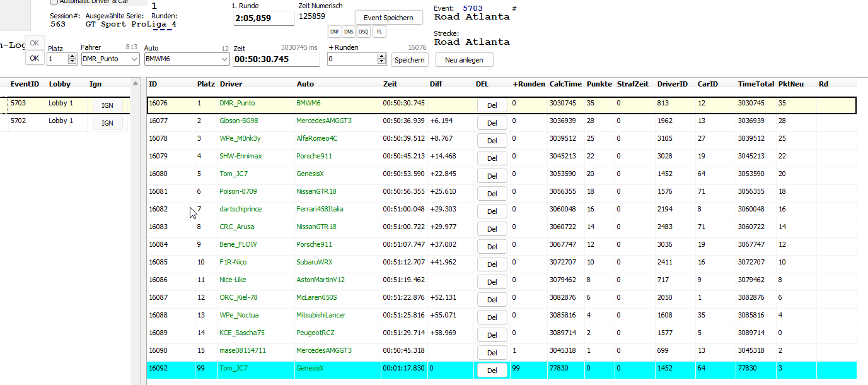
Task: Open the Fahrer dropdown
Action: (x=134, y=59)
